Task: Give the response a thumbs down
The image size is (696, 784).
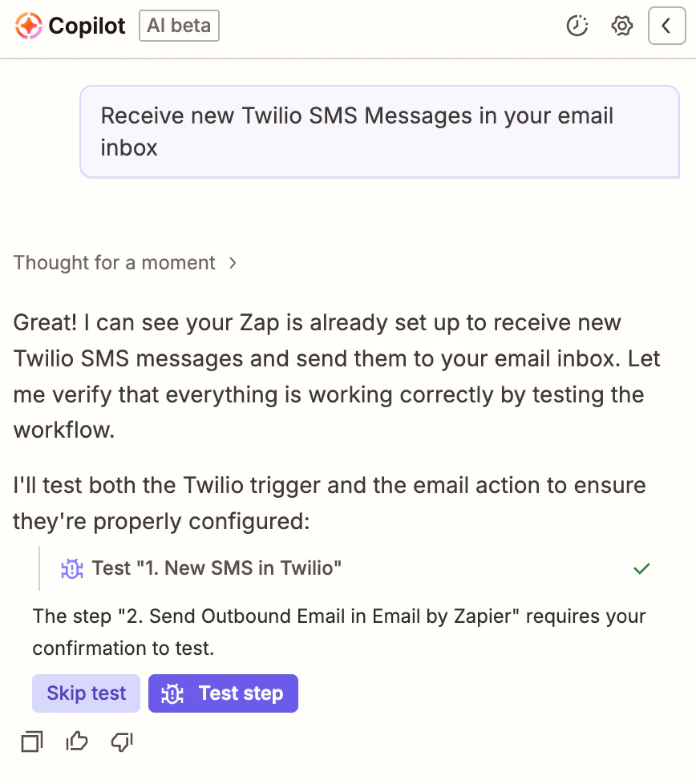Action: tap(121, 742)
